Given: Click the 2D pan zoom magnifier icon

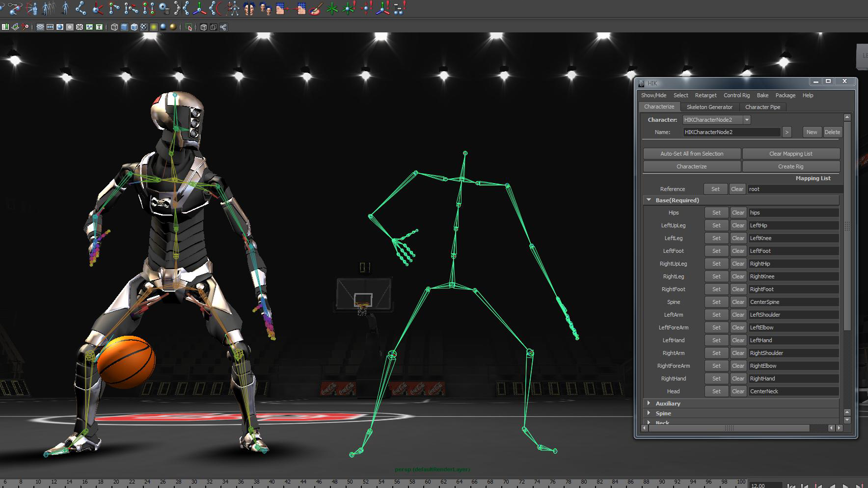Looking at the screenshot, I should [25, 27].
